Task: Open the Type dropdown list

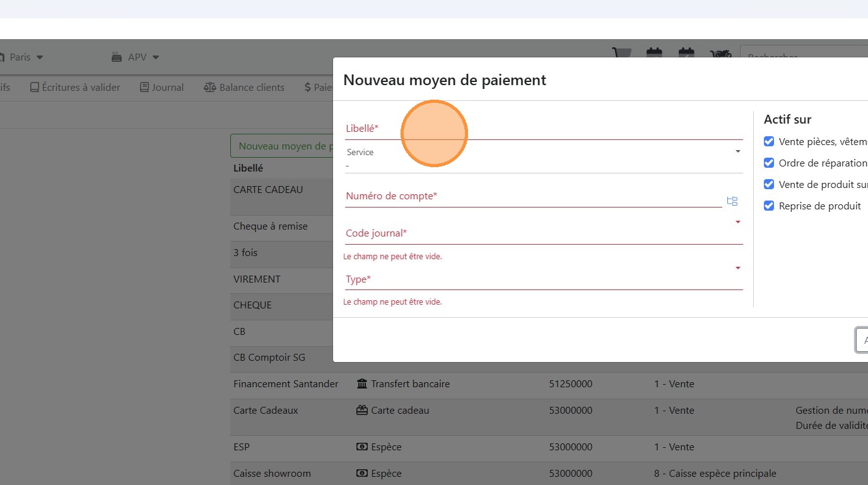Action: pos(737,268)
